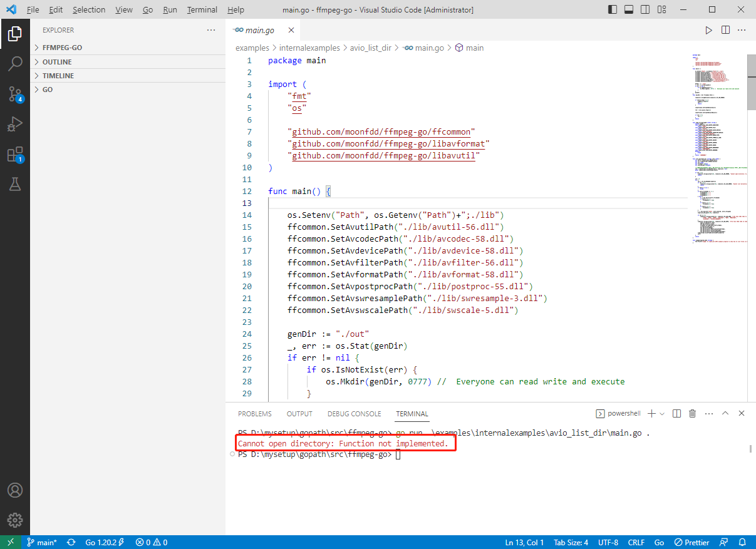Viewport: 756px width, 549px height.
Task: Close the main.go editor tab
Action: [x=291, y=30]
